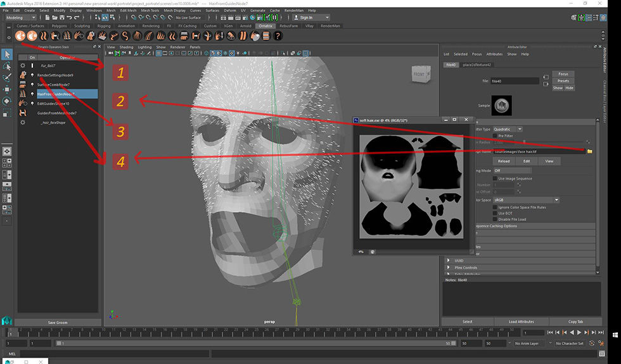Check the Disable File Load option
Viewport: 621px width, 364px height.
click(x=495, y=219)
